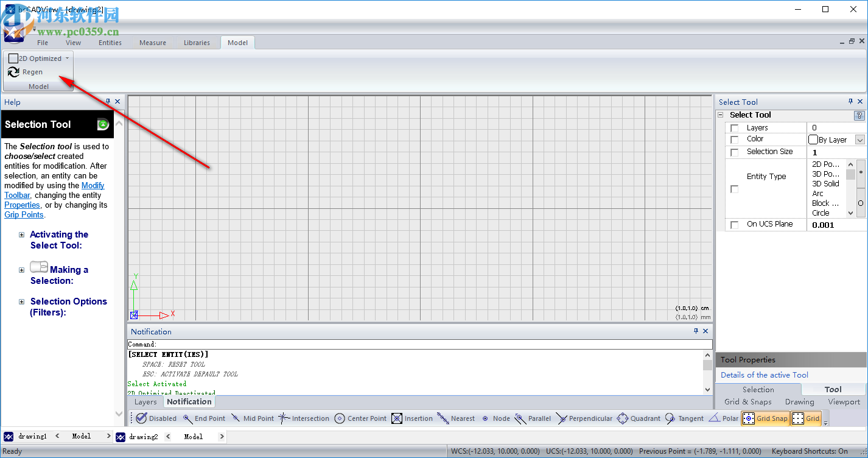Pin the Notification panel

click(696, 331)
